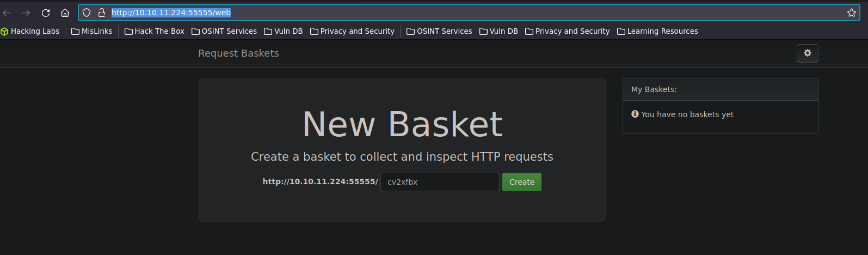This screenshot has height=255, width=868.
Task: Reload the current page
Action: (x=46, y=13)
